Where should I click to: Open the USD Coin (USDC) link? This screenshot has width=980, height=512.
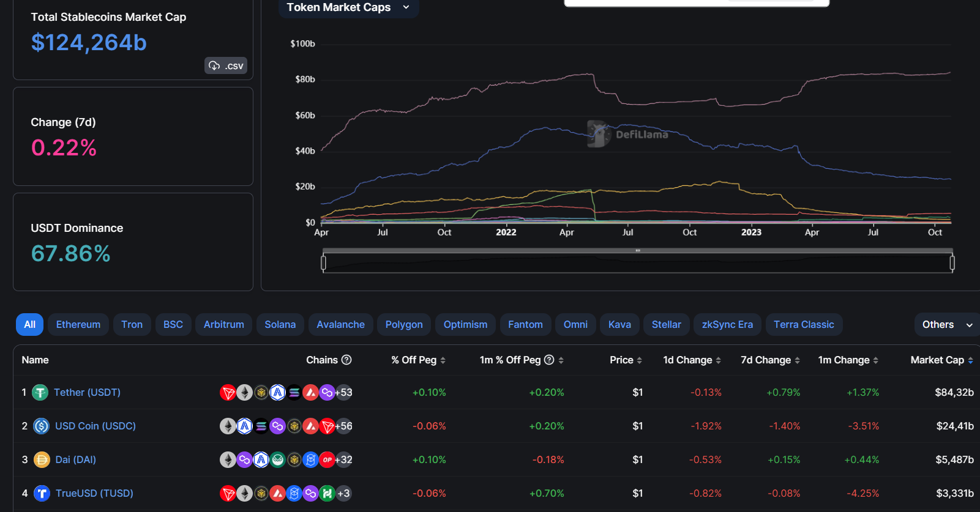click(x=95, y=426)
